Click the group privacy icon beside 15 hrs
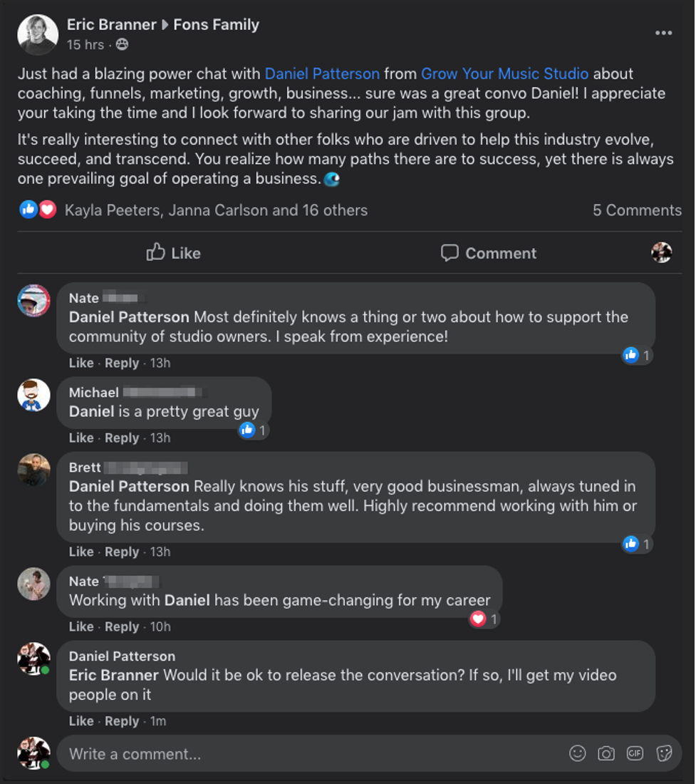Viewport: 696px width, 784px height. (122, 45)
